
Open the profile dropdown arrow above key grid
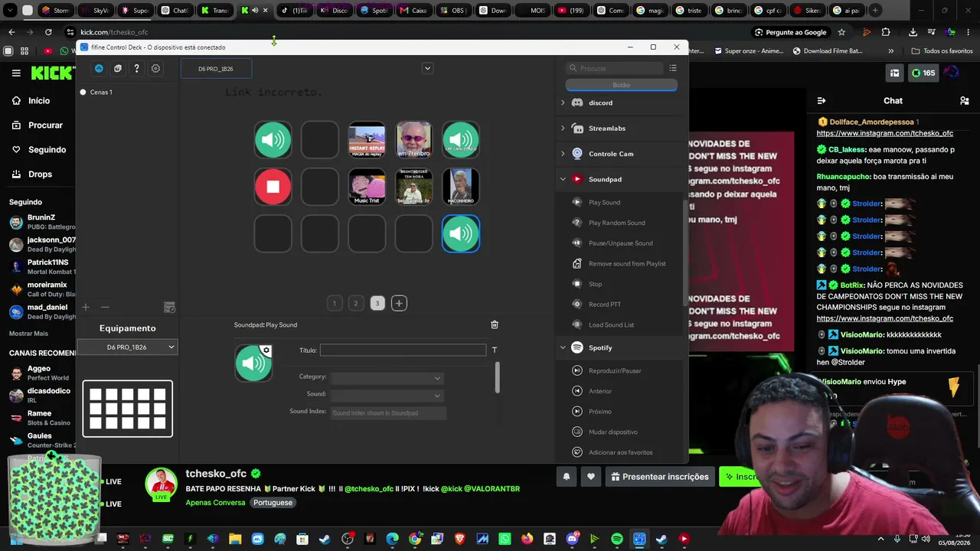(428, 68)
